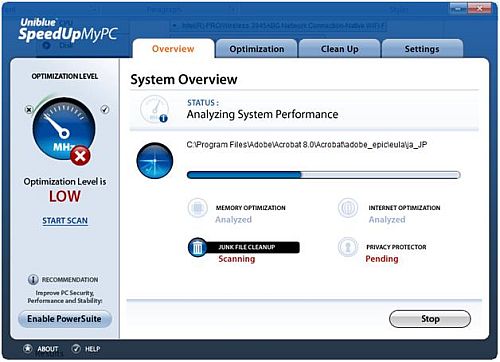Switch to the Overview tab
Screen dimensions: 500x362
point(173,49)
